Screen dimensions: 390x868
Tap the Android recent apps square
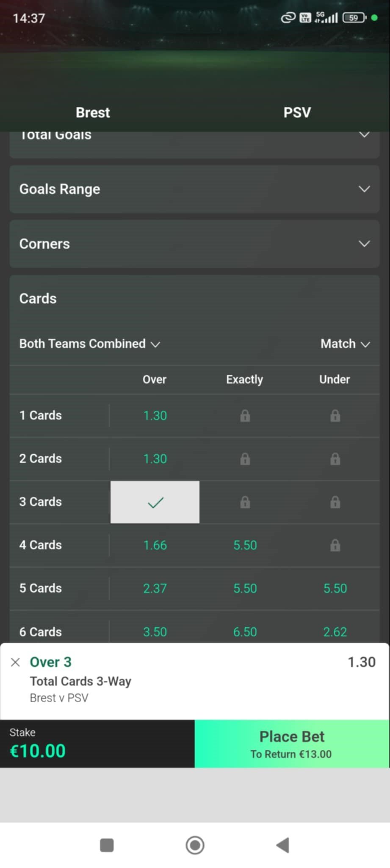pos(107,845)
